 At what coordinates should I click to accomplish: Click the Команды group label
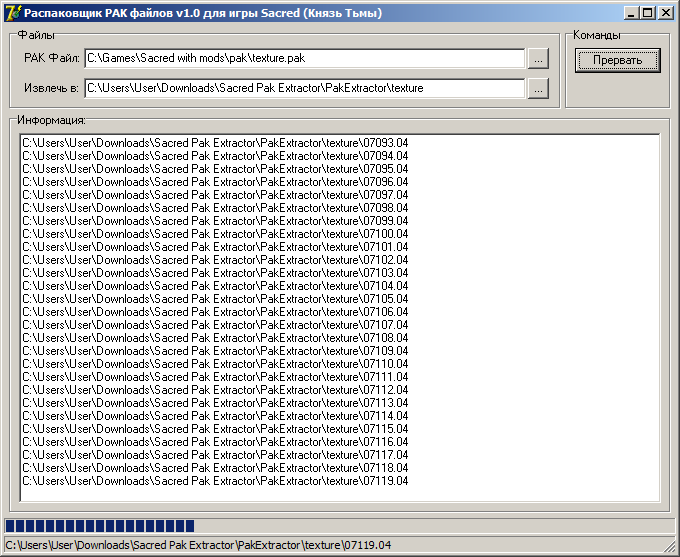[x=597, y=35]
